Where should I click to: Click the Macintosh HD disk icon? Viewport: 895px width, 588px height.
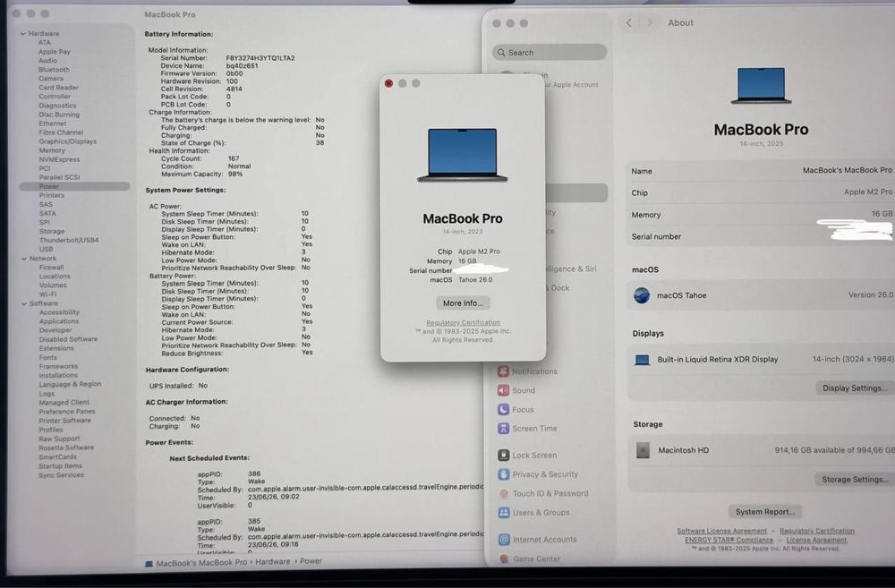643,450
